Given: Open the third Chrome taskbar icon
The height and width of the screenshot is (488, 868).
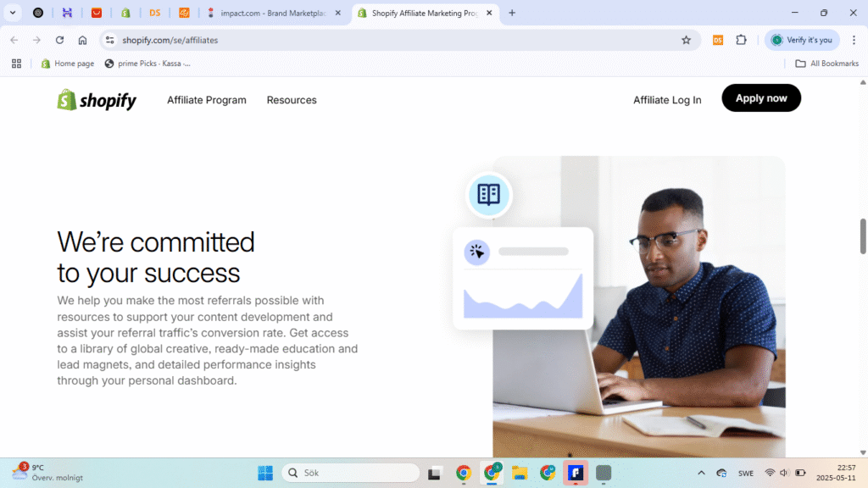Looking at the screenshot, I should [548, 473].
